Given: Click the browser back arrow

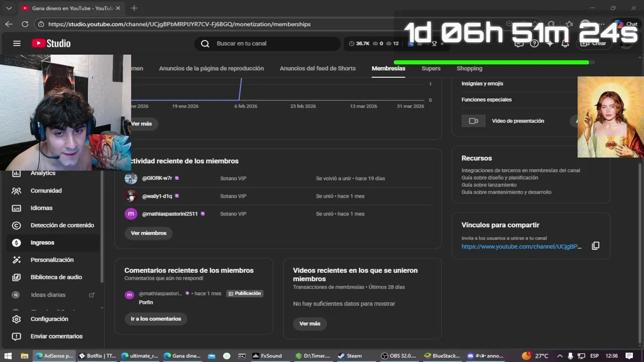Looking at the screenshot, I should pyautogui.click(x=9, y=24).
